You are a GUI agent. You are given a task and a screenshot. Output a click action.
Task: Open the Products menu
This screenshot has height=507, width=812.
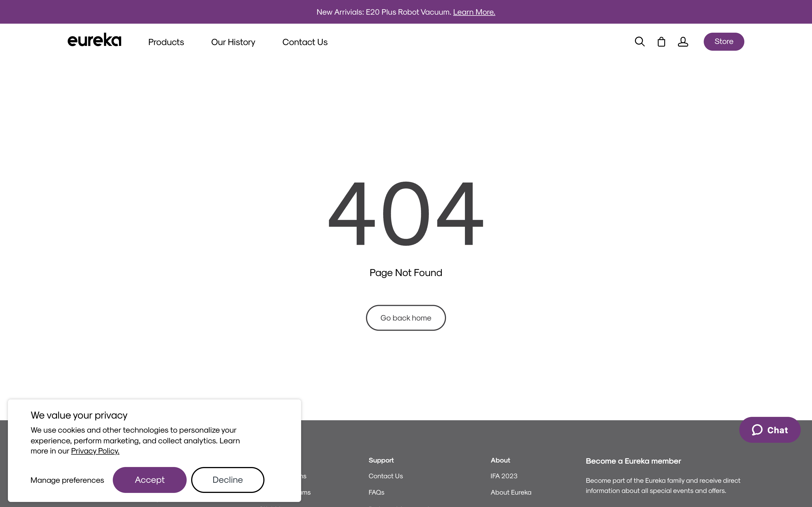click(x=166, y=42)
